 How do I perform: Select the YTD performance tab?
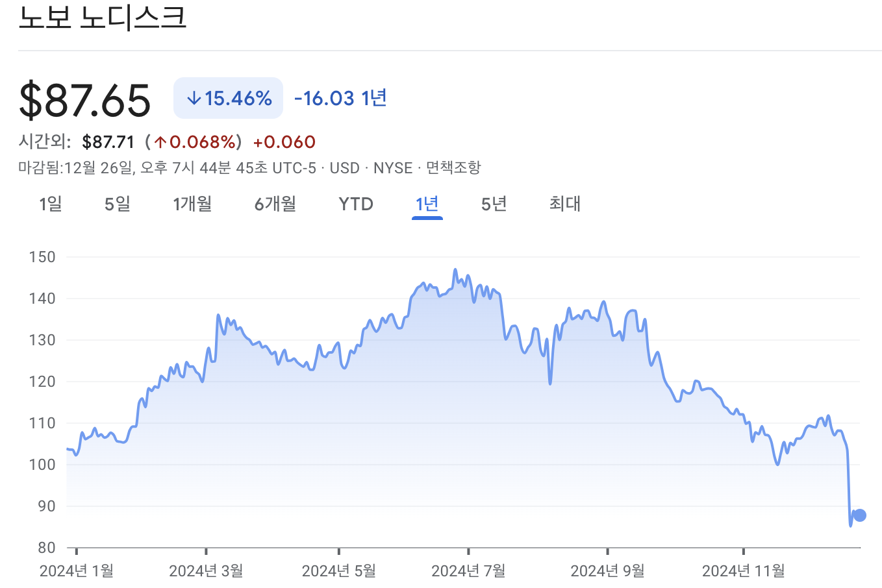(355, 204)
